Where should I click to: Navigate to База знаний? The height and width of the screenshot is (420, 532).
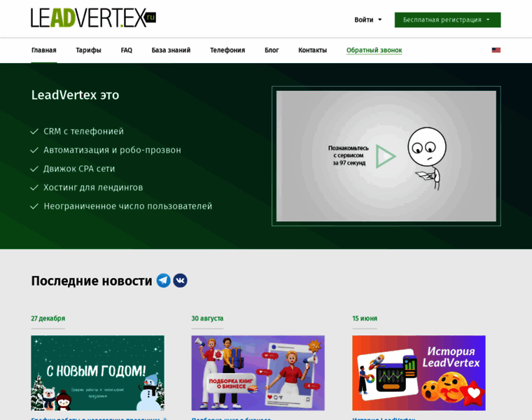[x=171, y=50]
